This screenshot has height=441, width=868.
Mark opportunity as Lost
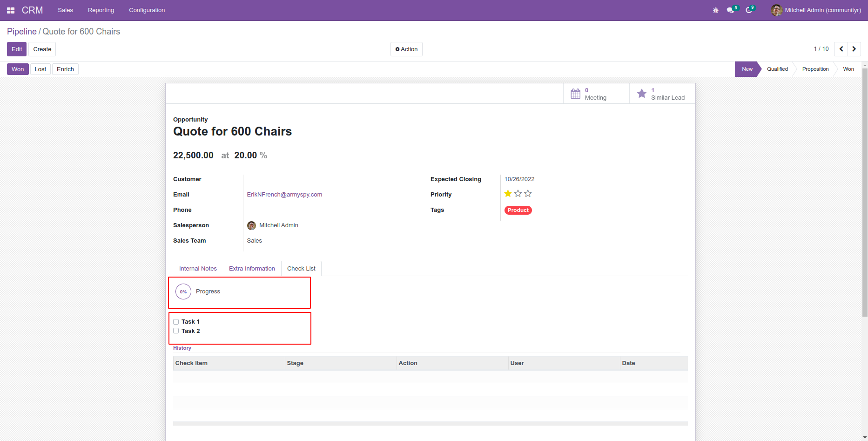tap(40, 69)
